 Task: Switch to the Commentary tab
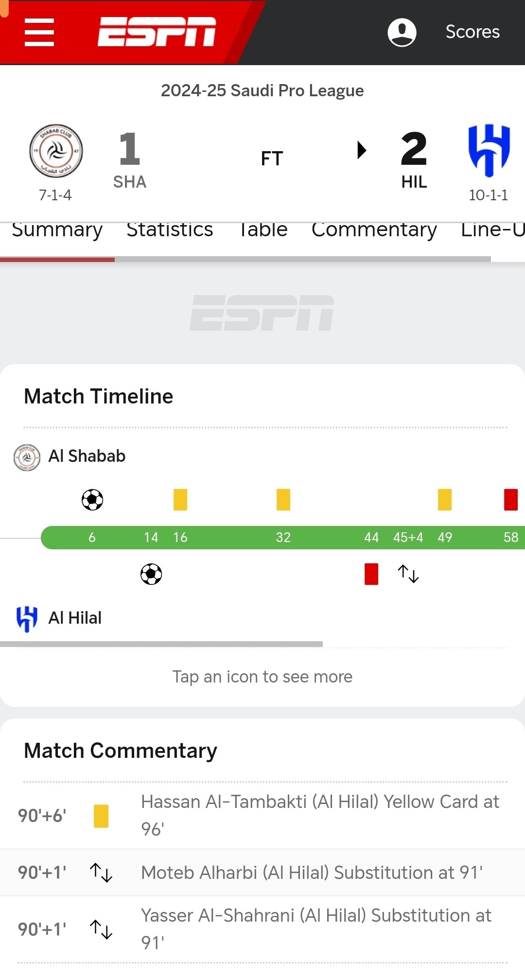click(x=374, y=230)
